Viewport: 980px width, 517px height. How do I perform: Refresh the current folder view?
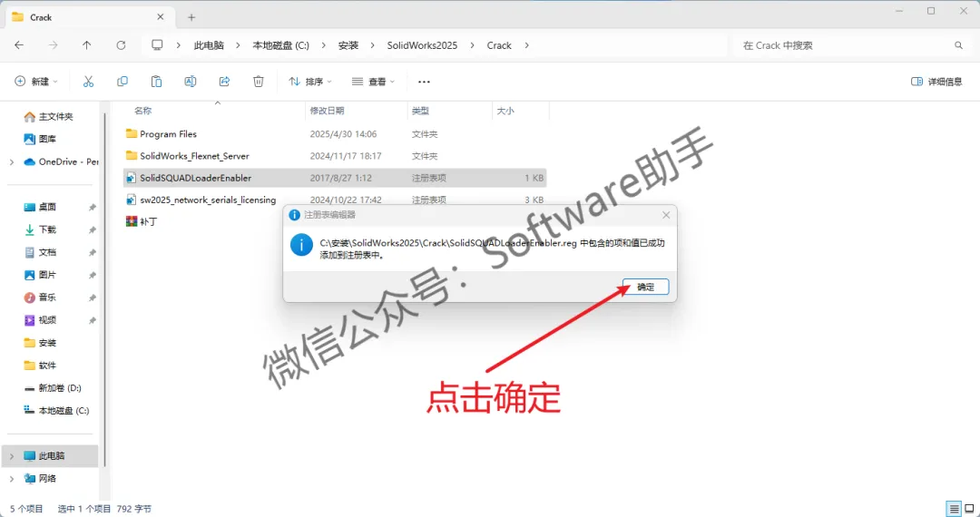[122, 45]
